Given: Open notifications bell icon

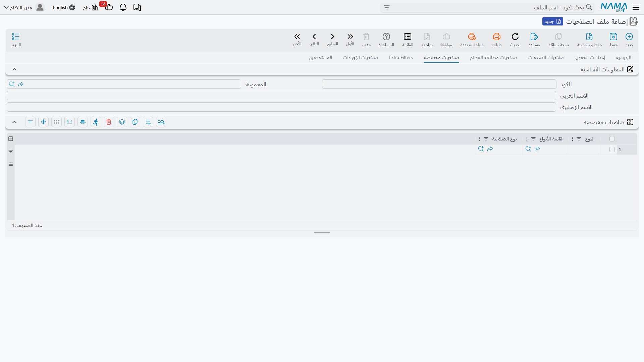Looking at the screenshot, I should click(123, 7).
